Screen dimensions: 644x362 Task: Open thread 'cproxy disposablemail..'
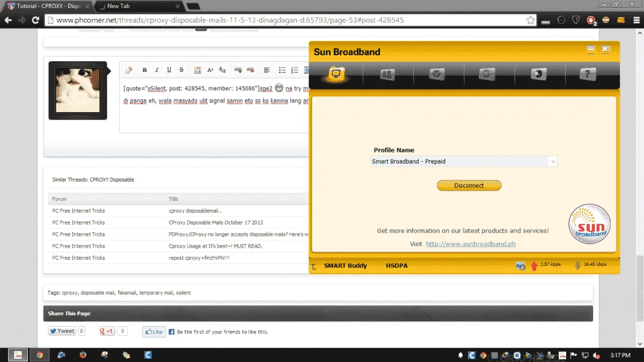(x=195, y=211)
